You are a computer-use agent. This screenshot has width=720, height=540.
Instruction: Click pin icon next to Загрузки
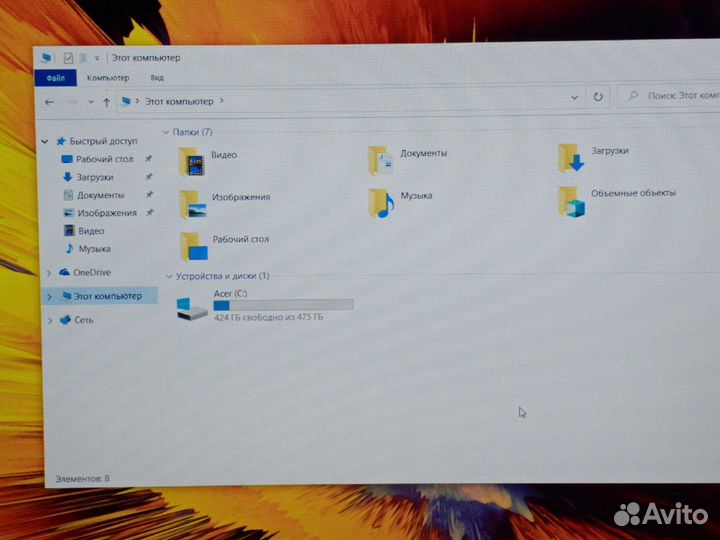click(x=149, y=176)
